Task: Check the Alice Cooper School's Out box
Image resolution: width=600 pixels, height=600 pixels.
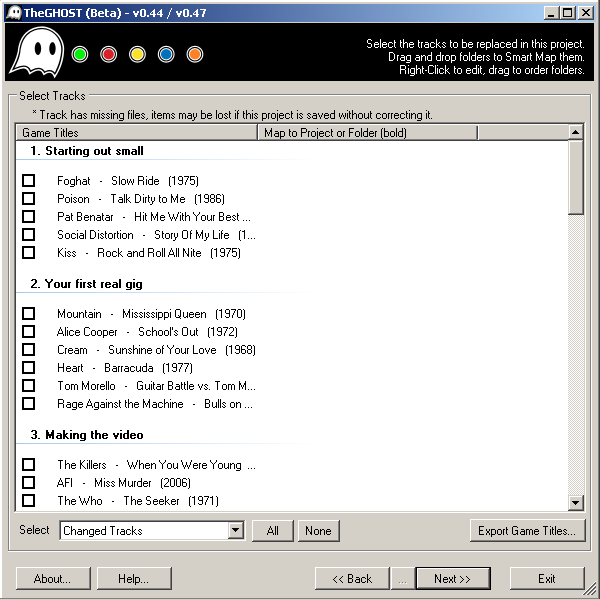Action: click(x=28, y=332)
